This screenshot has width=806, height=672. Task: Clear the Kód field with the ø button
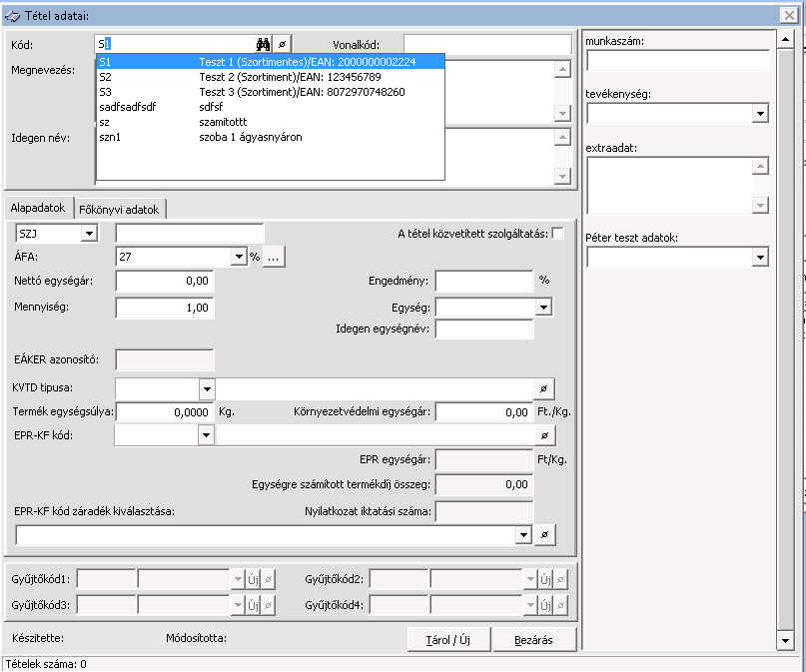(282, 44)
